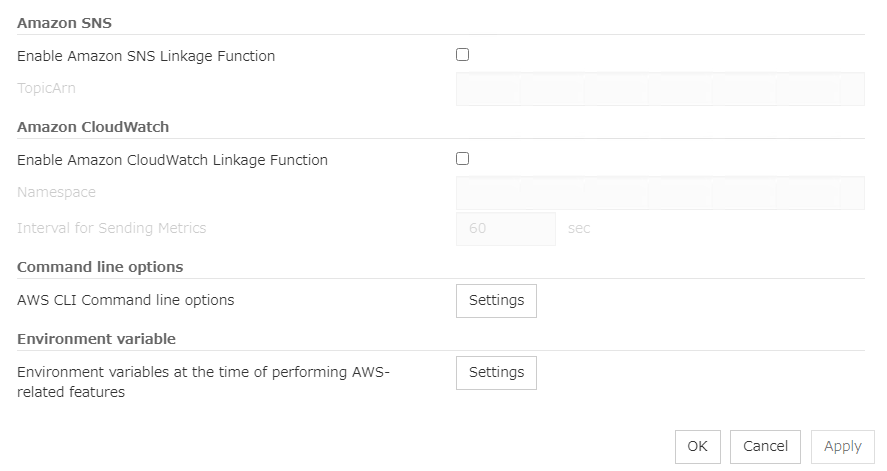Click the 'Interval for Sending Metrics' label
887x471 pixels.
pyautogui.click(x=111, y=228)
